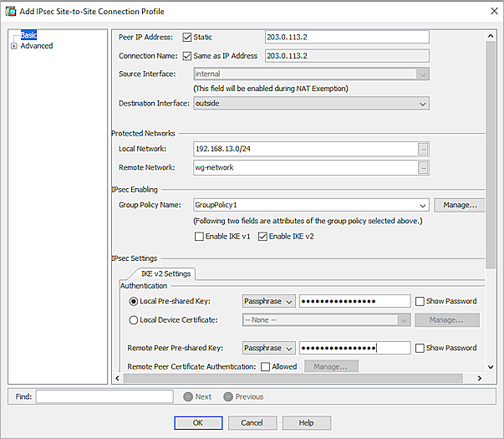Click OK to save the connection profile
The image size is (504, 439).
tap(198, 422)
